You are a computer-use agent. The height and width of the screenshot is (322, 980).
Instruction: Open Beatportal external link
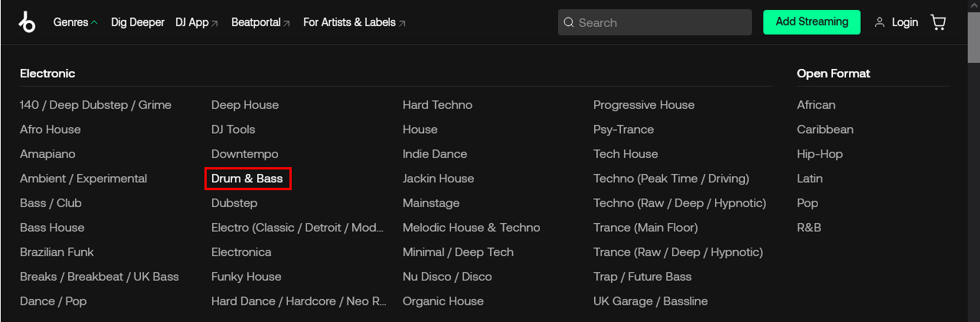(260, 22)
